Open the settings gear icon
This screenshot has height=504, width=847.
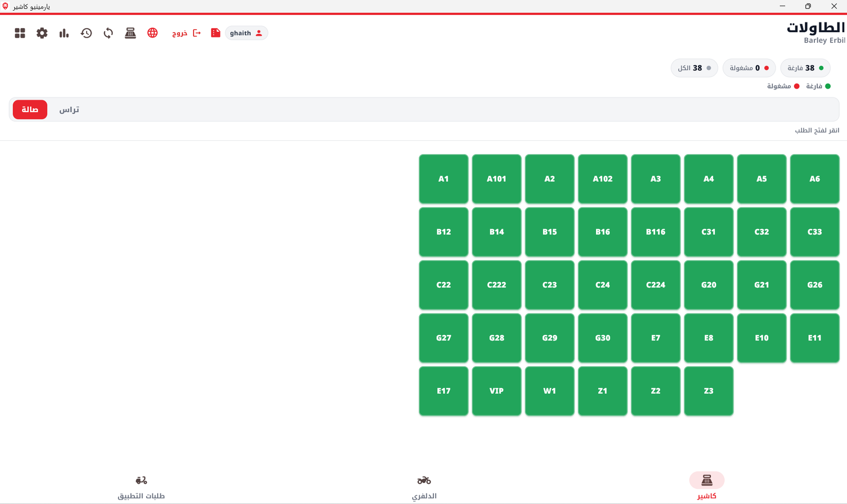(42, 33)
